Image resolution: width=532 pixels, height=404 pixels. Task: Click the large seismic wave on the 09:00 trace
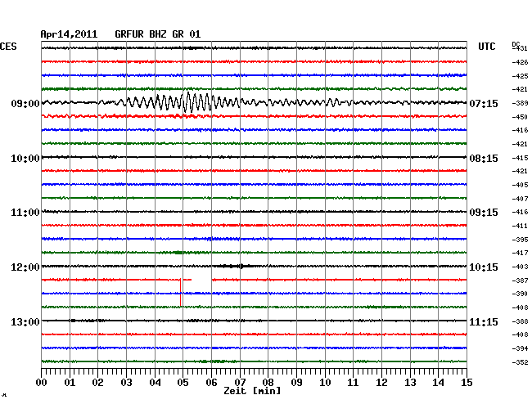click(183, 102)
